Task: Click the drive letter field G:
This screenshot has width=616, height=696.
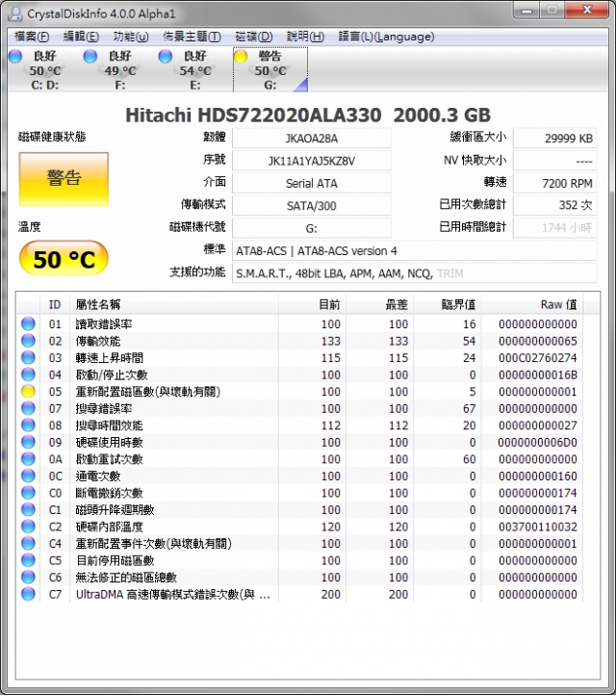Action: (x=312, y=228)
